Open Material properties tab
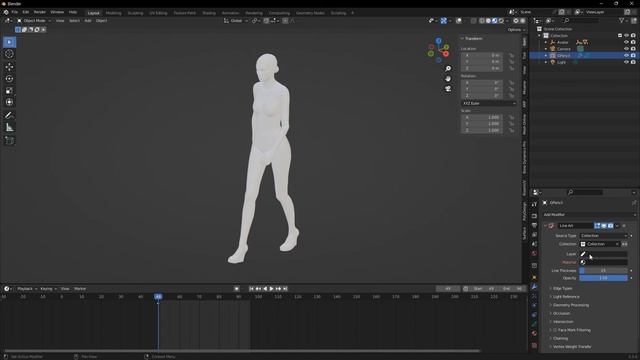 [x=534, y=333]
